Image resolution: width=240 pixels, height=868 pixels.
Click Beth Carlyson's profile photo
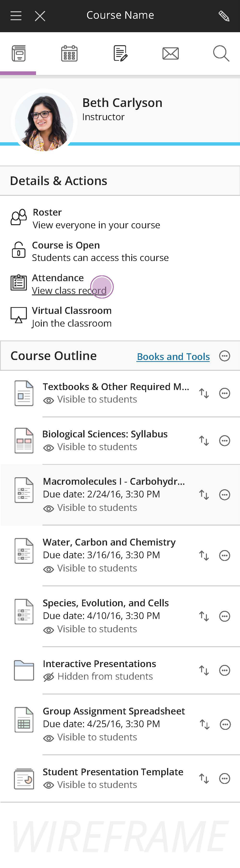click(44, 122)
